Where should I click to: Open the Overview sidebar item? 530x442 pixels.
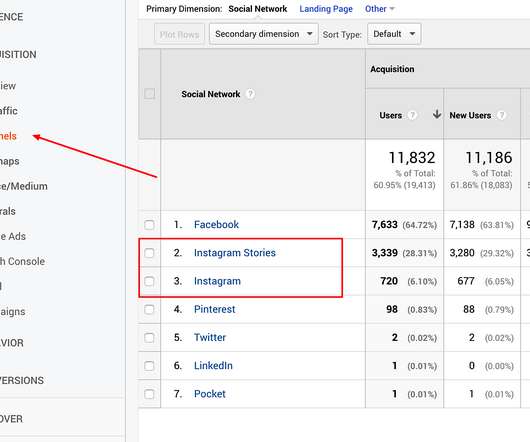pyautogui.click(x=8, y=86)
